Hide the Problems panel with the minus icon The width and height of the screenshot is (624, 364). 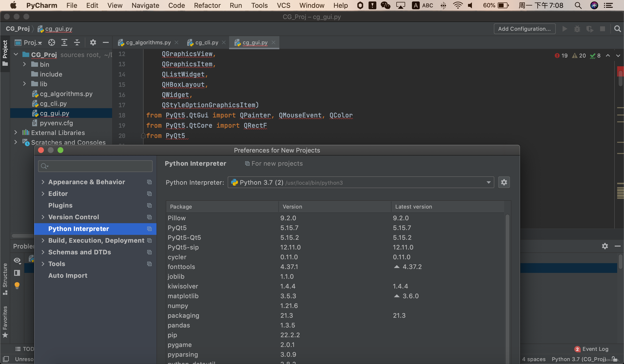(618, 246)
